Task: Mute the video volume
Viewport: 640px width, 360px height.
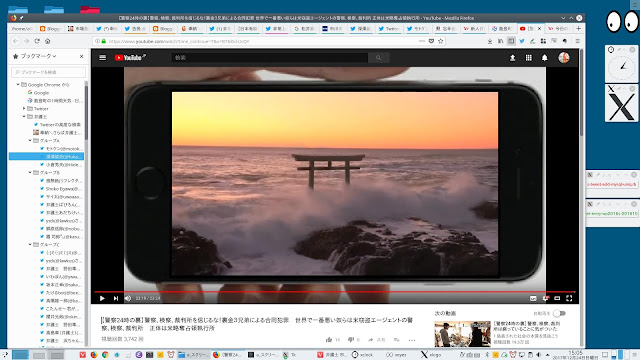Action: (x=128, y=298)
